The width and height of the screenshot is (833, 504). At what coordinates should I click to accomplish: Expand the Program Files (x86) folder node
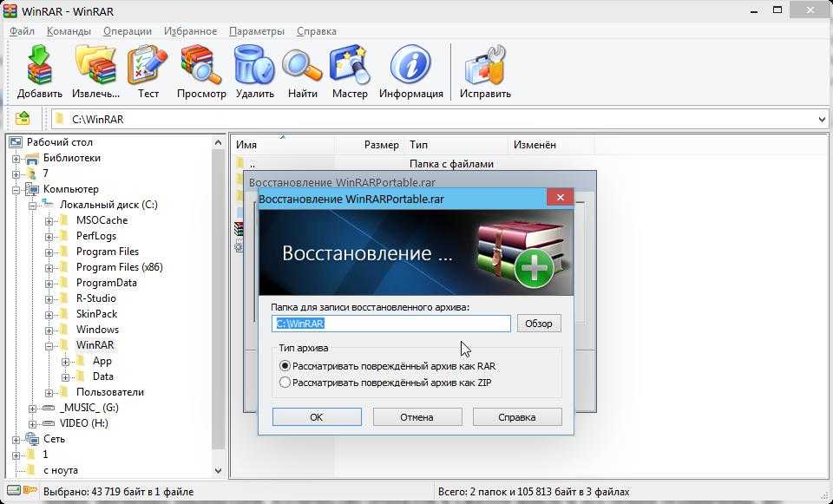[x=49, y=268]
